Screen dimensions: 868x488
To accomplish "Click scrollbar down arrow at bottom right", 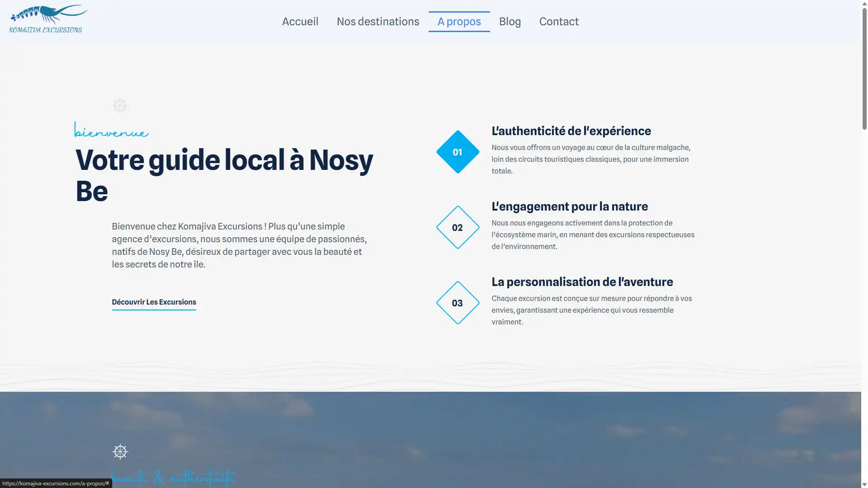I will [x=864, y=484].
